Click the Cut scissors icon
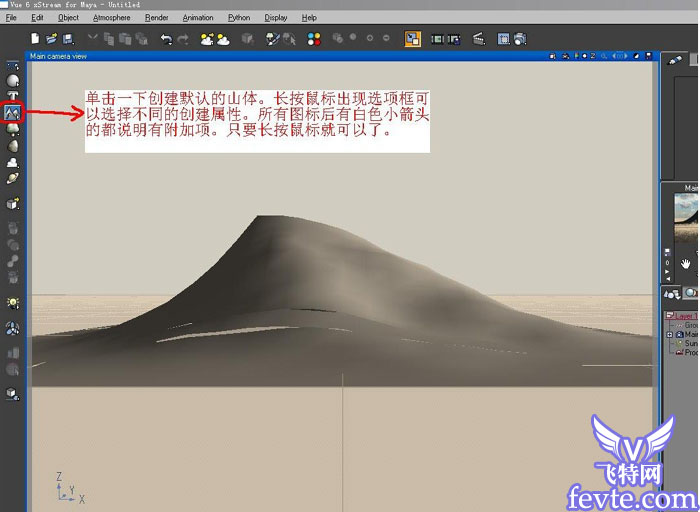The width and height of the screenshot is (700, 512). [92, 38]
